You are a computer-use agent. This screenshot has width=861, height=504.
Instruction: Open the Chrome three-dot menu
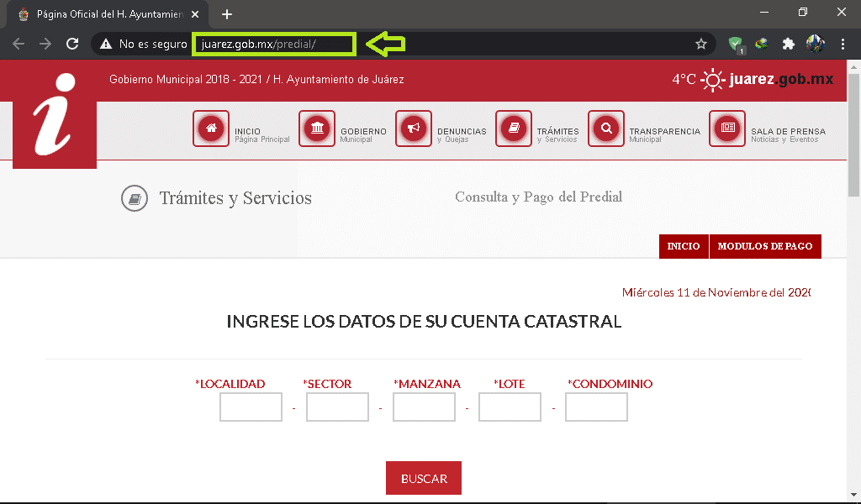tap(843, 44)
